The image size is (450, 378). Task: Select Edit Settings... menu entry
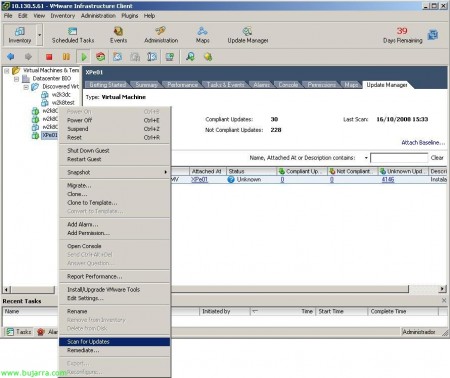[x=115, y=298]
